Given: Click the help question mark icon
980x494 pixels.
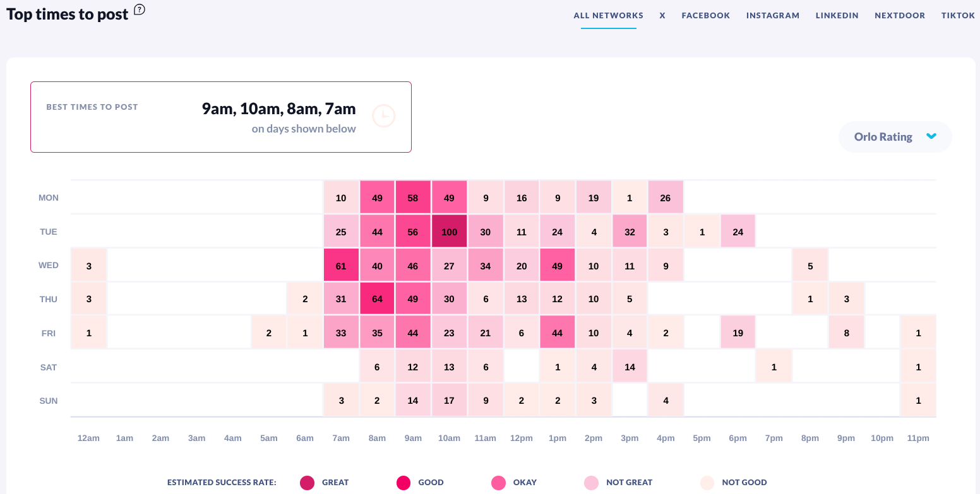Looking at the screenshot, I should (x=140, y=9).
